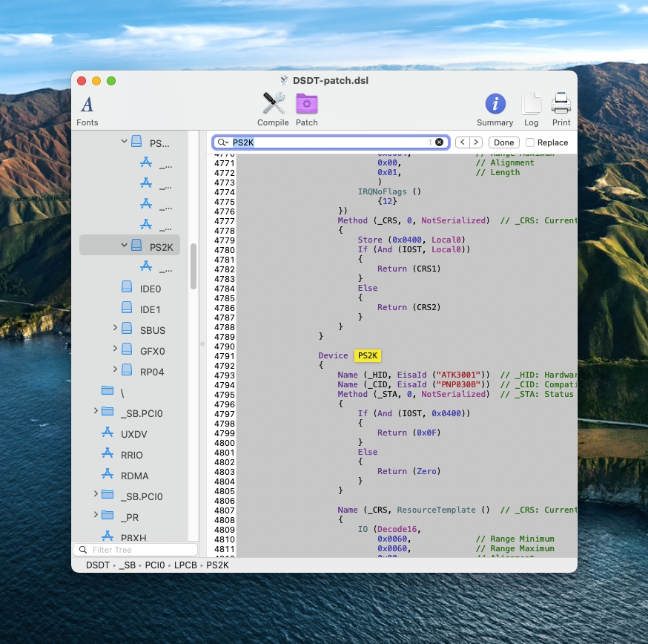Print the DSDT document
This screenshot has height=644, width=648.
pos(561,105)
